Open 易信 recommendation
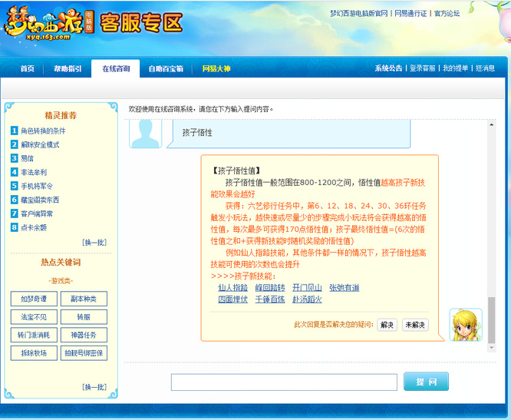Screen dimensions: 511x420 (27, 158)
